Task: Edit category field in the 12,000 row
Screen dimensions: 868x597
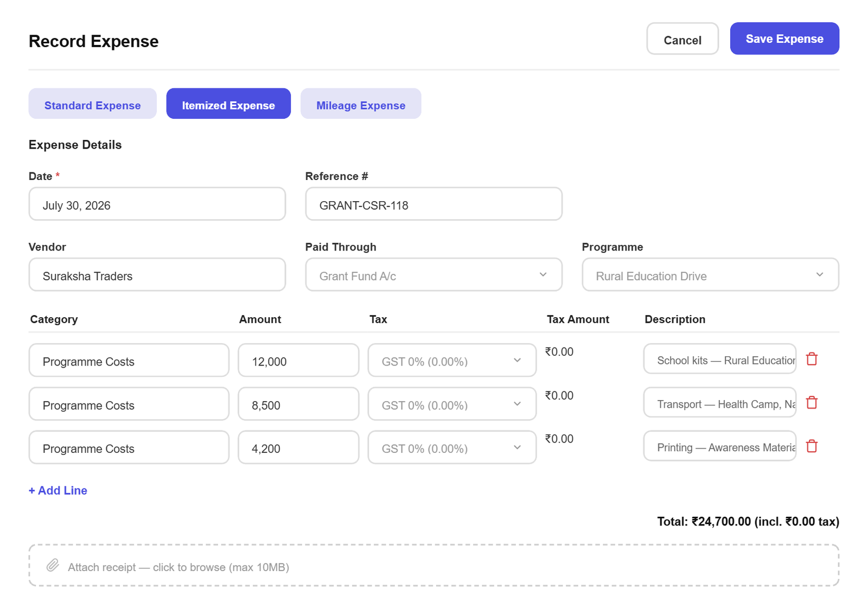Action: [129, 360]
